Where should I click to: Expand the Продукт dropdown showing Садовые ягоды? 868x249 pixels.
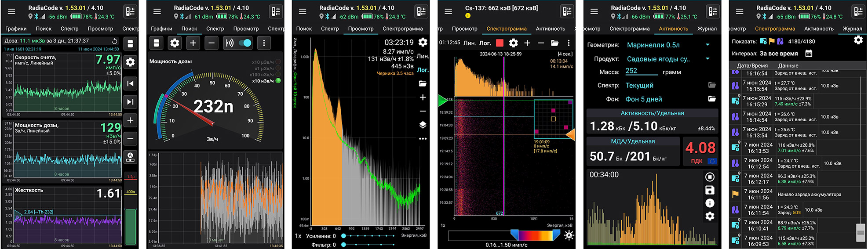[708, 59]
